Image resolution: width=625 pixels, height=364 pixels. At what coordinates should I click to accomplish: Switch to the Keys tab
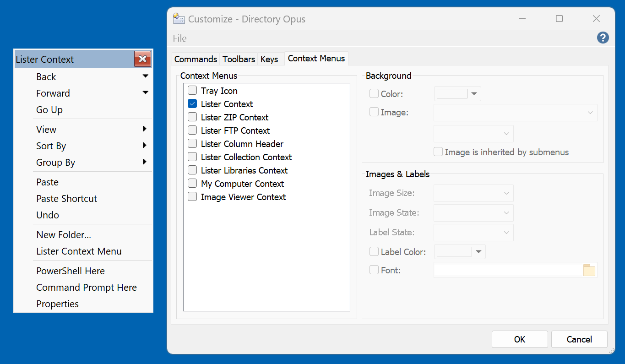point(269,59)
